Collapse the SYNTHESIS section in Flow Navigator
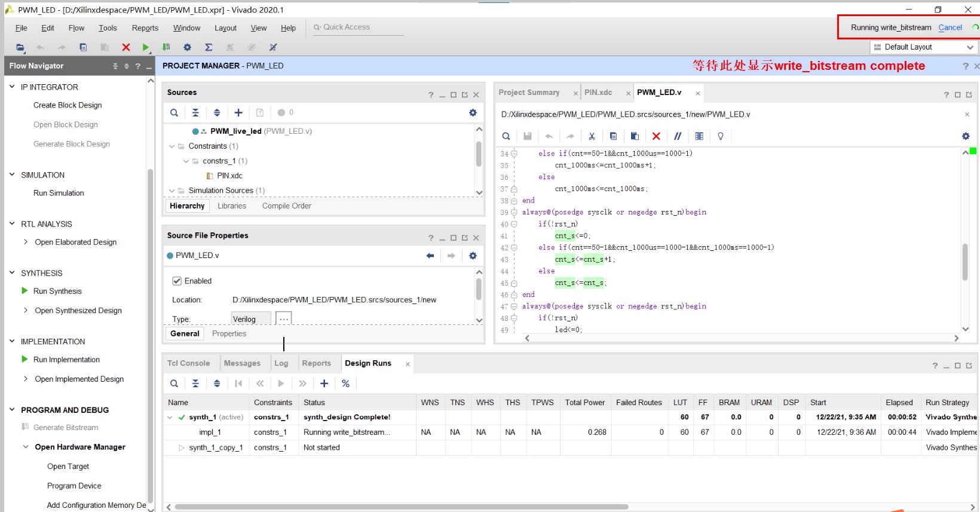 [x=12, y=273]
